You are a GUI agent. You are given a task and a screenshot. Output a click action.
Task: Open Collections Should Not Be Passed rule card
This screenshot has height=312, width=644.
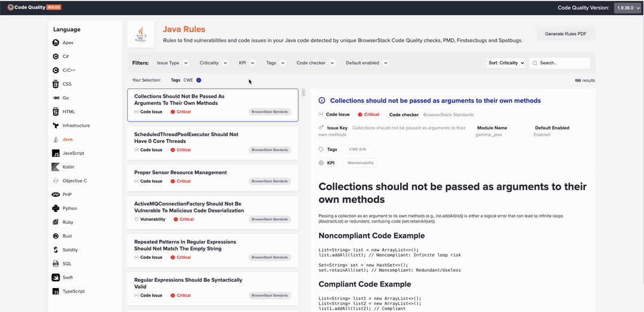(213, 105)
